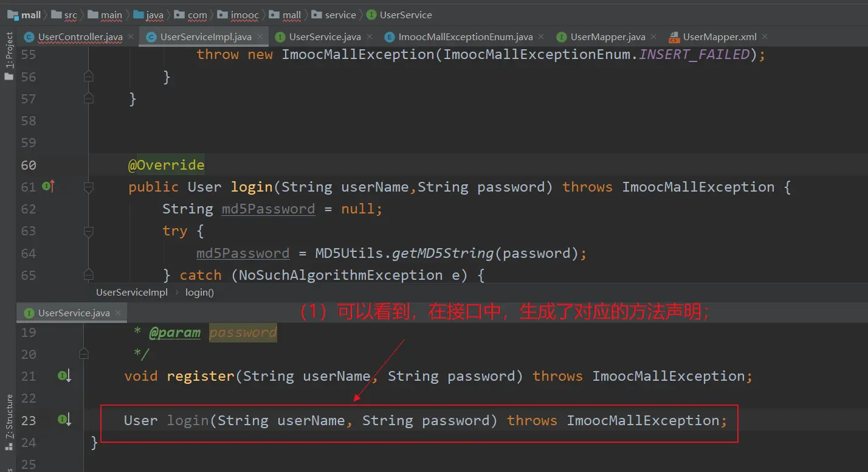Click the implemented-method gutter icon on line 23

[64, 420]
